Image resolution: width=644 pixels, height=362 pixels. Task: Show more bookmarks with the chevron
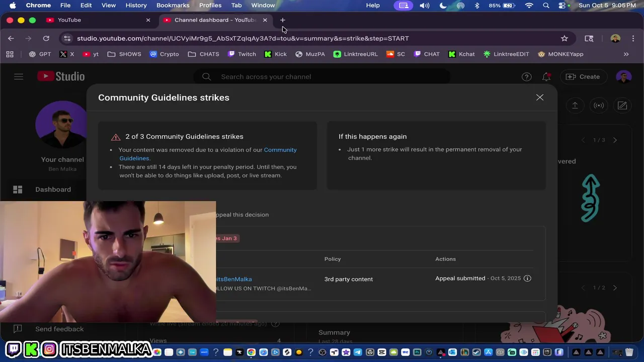[626, 54]
